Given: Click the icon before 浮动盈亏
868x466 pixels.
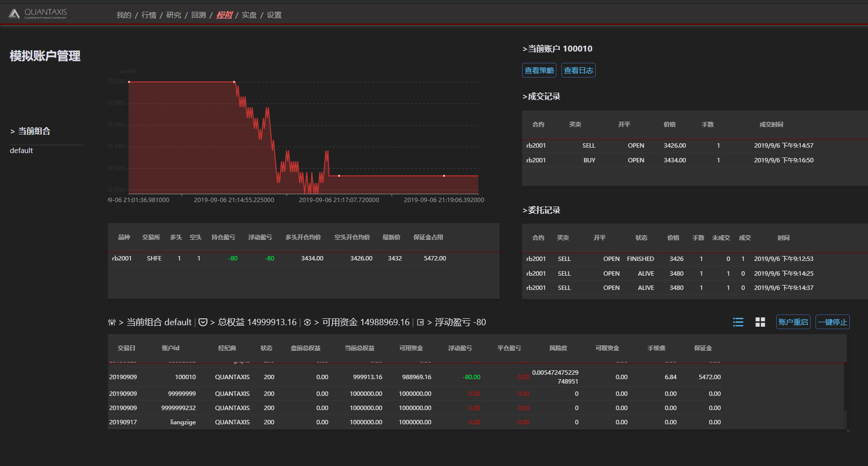Looking at the screenshot, I should tap(421, 322).
